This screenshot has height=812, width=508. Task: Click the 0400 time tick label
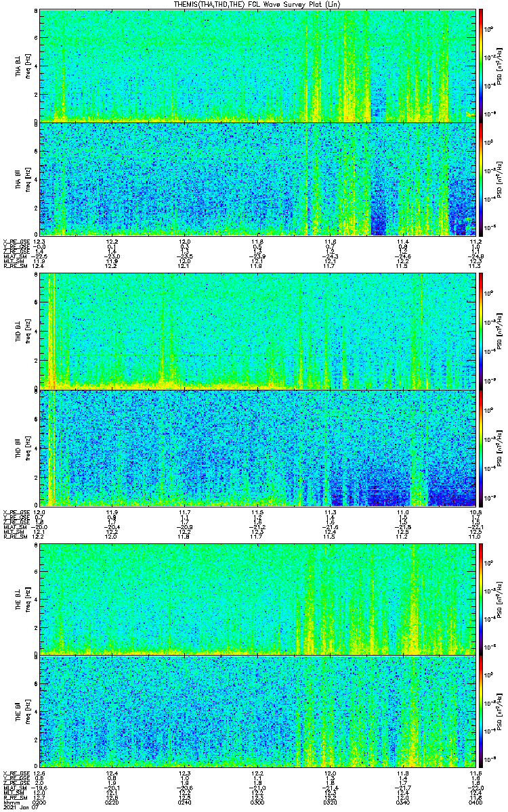click(x=474, y=801)
